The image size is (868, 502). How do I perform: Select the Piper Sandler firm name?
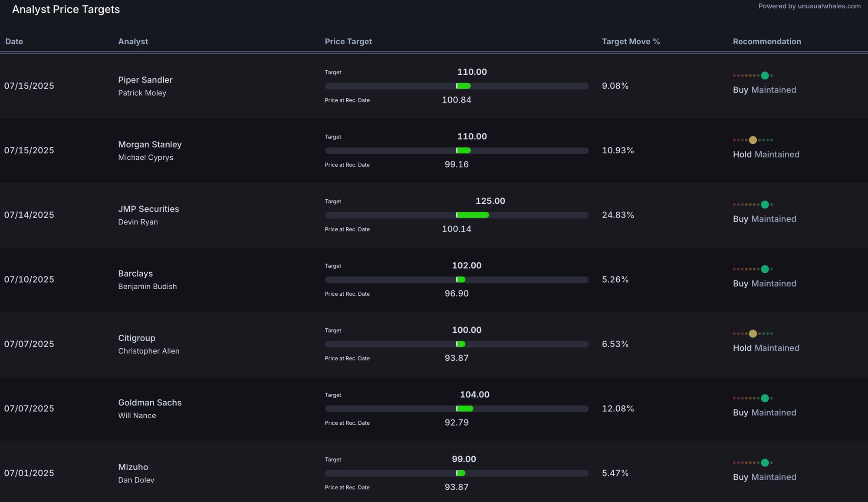coord(145,80)
